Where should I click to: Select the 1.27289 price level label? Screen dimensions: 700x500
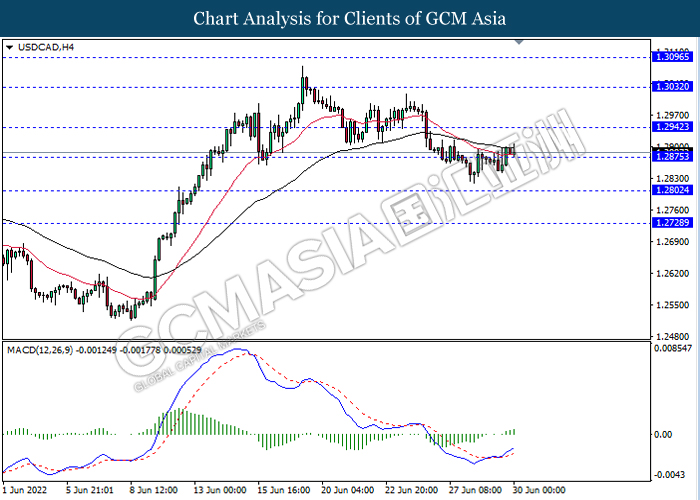click(673, 222)
